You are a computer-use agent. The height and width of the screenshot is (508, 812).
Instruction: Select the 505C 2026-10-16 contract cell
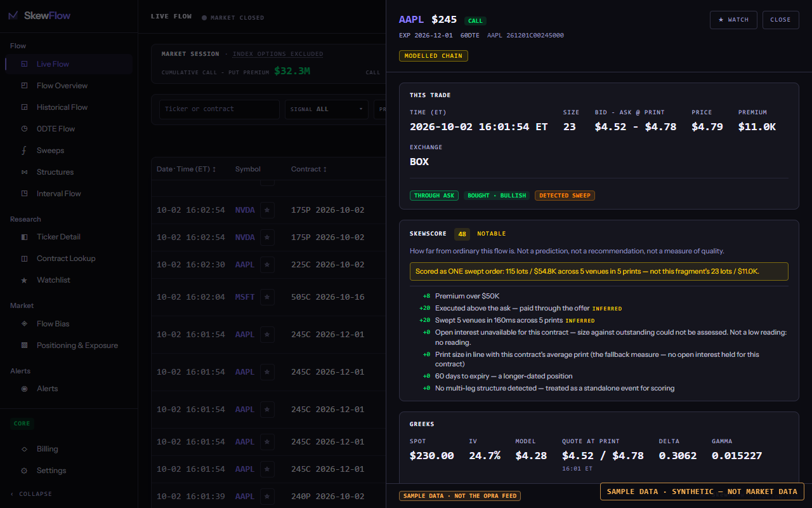[x=328, y=297]
